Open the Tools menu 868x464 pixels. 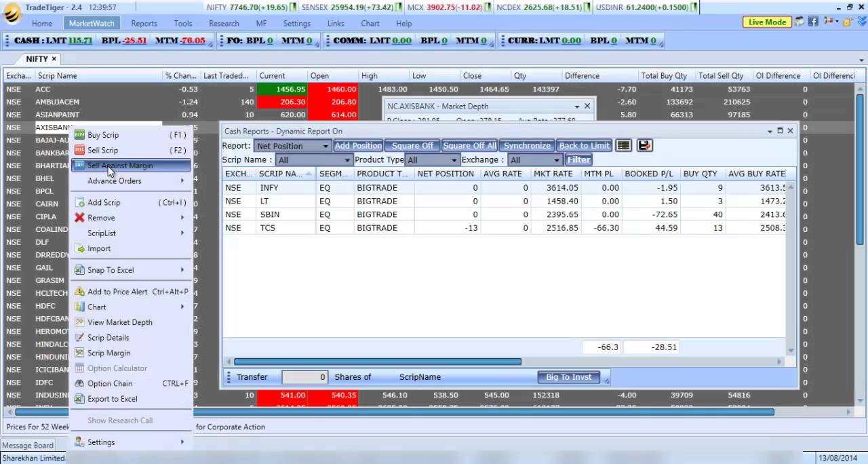183,23
